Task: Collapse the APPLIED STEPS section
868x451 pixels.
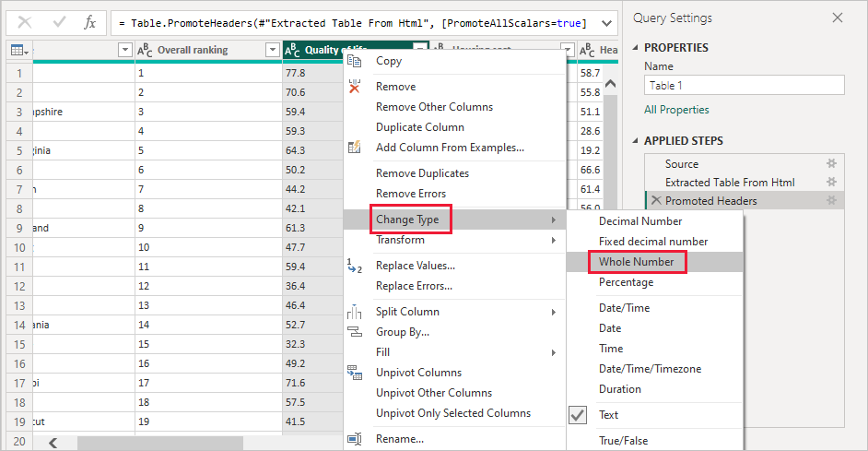Action: pyautogui.click(x=636, y=141)
